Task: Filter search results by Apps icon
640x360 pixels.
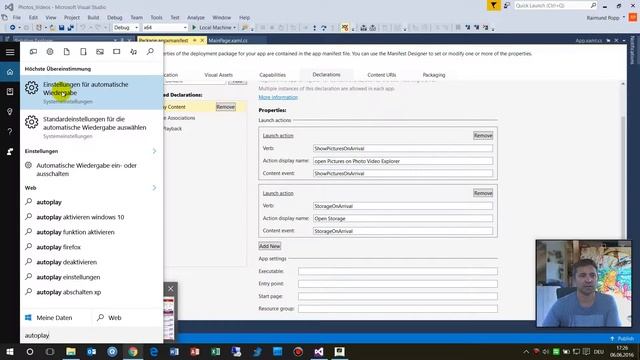Action: coord(33,52)
